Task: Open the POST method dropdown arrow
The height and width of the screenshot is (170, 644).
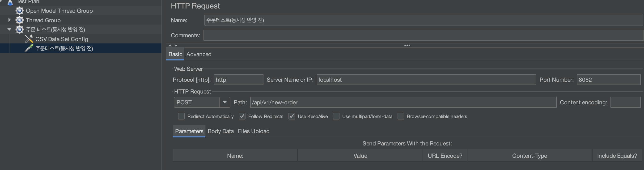Action: coord(225,102)
